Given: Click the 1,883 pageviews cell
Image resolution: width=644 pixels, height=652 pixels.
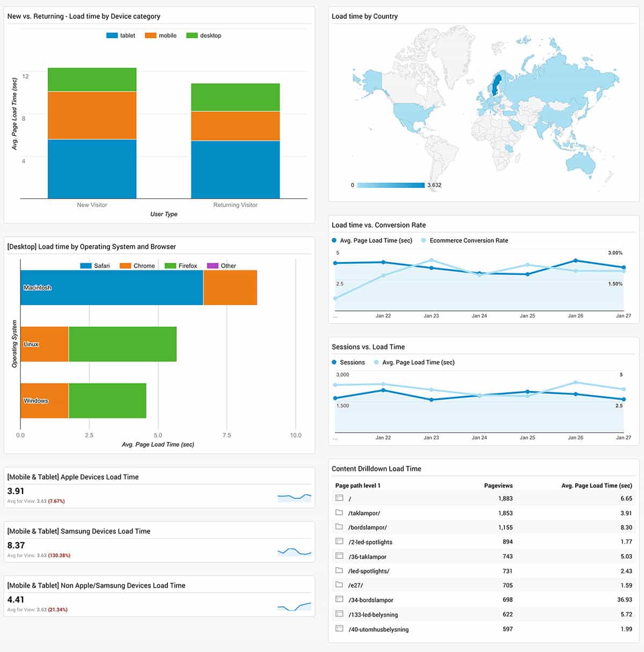Looking at the screenshot, I should [x=506, y=498].
